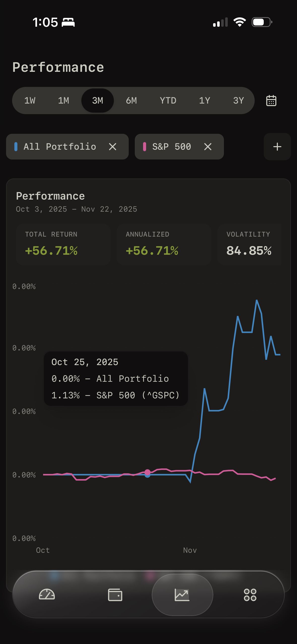Viewport: 297px width, 644px height.
Task: Click the Total Return stat card
Action: click(x=63, y=244)
